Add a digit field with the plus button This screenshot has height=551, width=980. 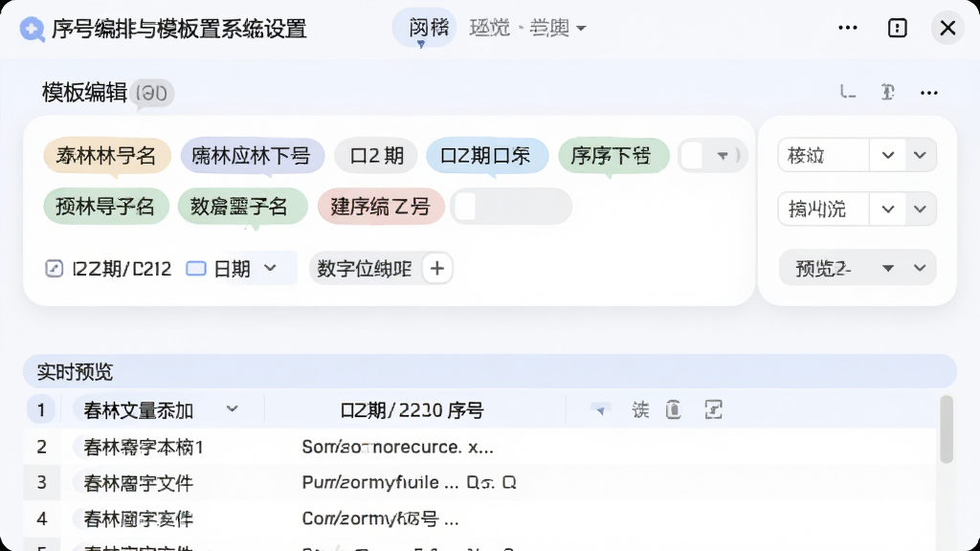(x=436, y=269)
